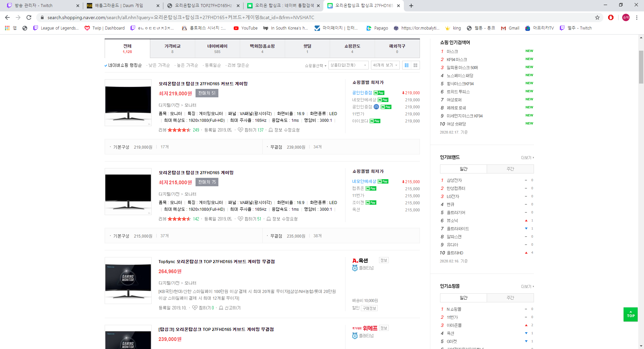Image resolution: width=644 pixels, height=349 pixels.
Task: Open the 40개씩 보기 dropdown
Action: tap(385, 65)
